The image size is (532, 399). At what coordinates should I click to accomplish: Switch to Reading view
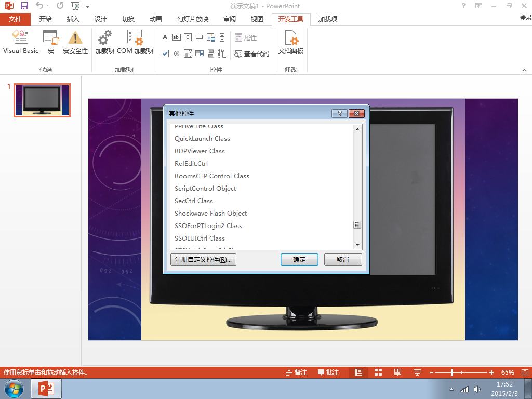coord(397,372)
